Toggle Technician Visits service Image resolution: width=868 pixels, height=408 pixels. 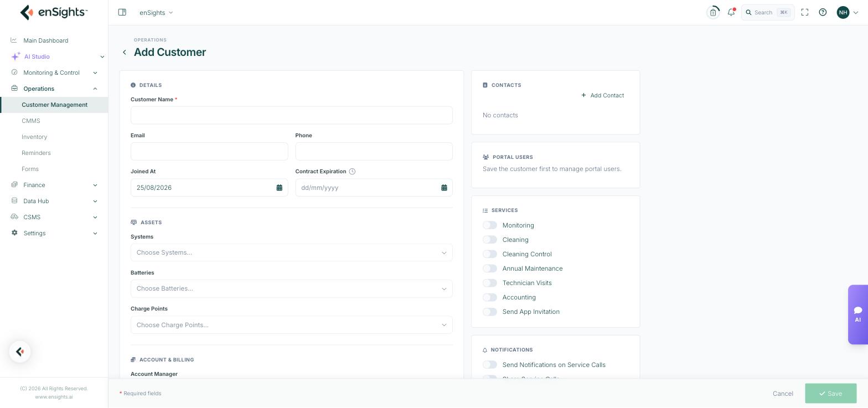(490, 283)
